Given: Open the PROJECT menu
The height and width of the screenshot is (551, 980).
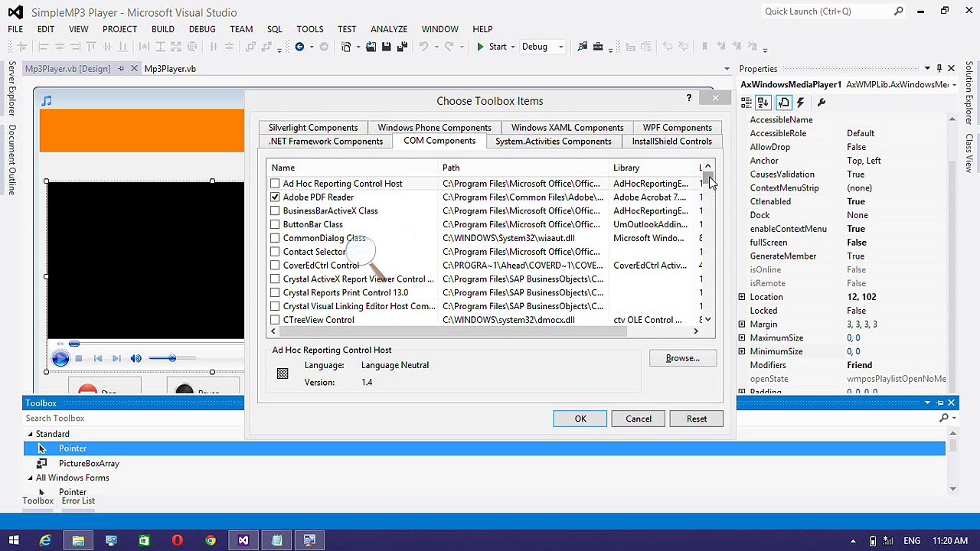Looking at the screenshot, I should pyautogui.click(x=119, y=29).
